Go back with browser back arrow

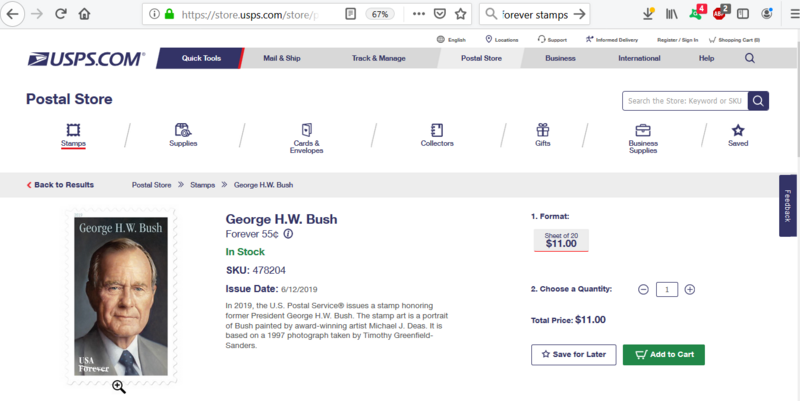coord(13,14)
